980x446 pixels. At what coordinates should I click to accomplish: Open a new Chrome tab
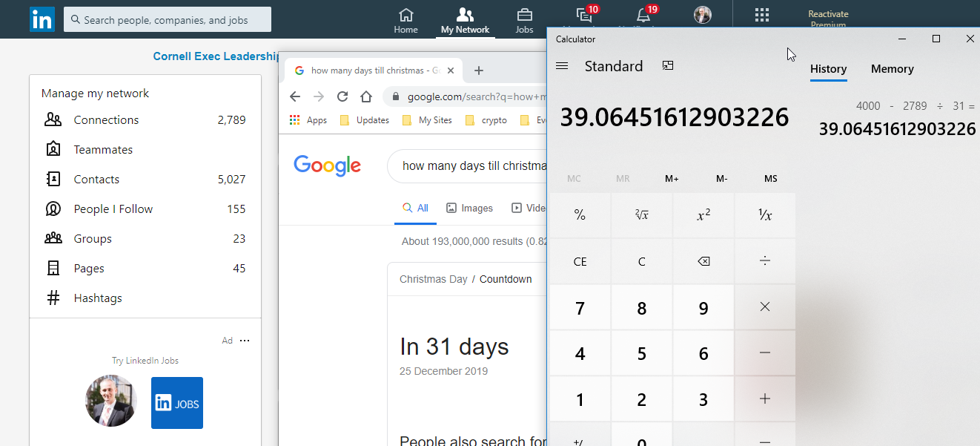(479, 70)
